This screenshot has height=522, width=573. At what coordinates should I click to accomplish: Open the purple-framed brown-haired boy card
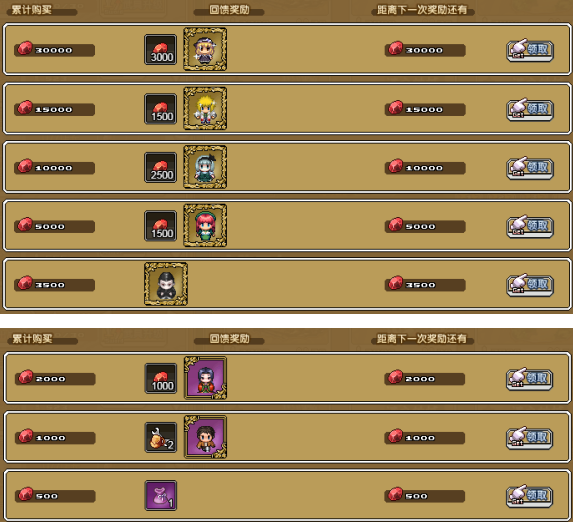(x=205, y=437)
